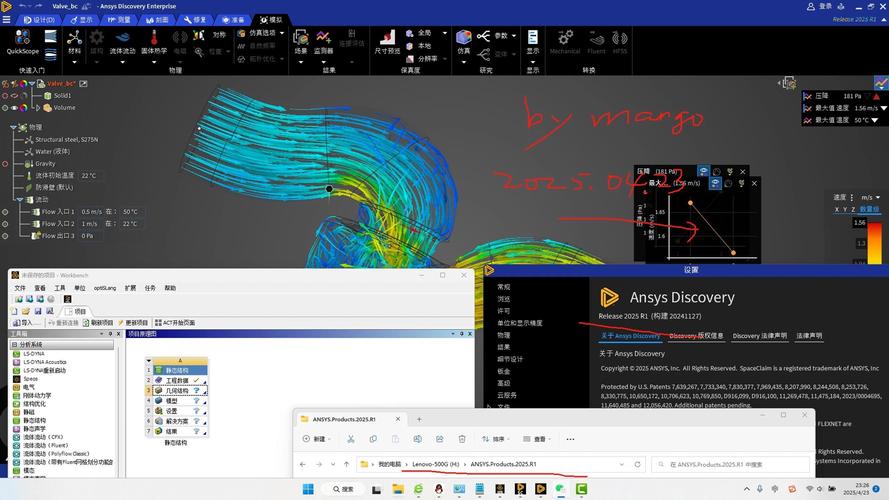Click the color wheel beside Volume
Image resolution: width=889 pixels, height=500 pixels.
point(23,108)
